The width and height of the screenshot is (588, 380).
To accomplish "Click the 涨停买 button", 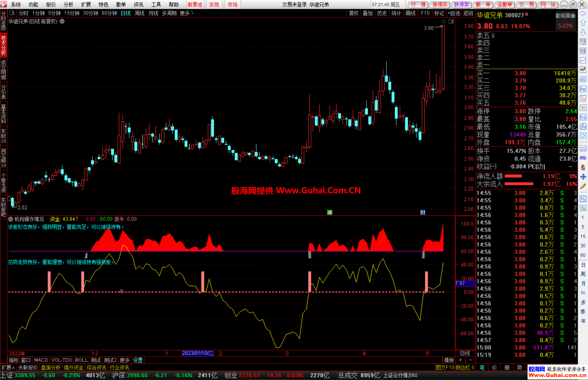I will [440, 5].
